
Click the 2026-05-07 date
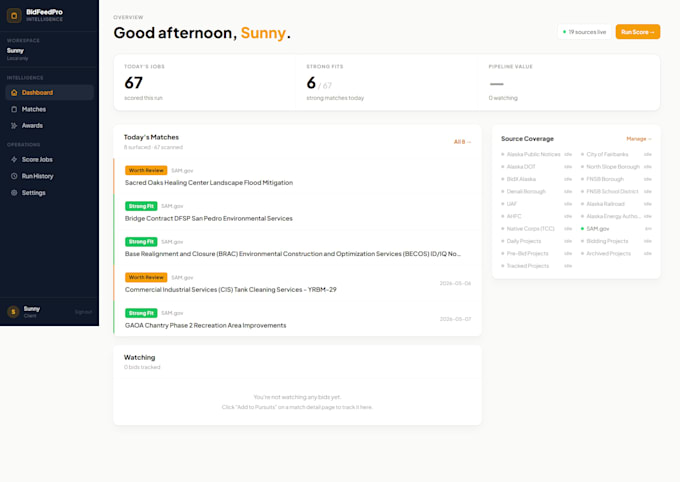click(x=455, y=319)
